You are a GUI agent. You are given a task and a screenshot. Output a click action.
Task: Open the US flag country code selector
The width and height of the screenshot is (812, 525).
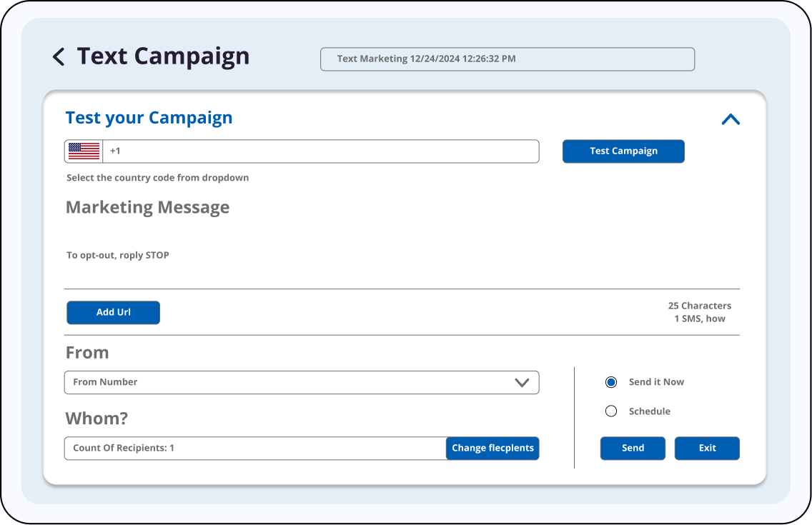click(84, 151)
